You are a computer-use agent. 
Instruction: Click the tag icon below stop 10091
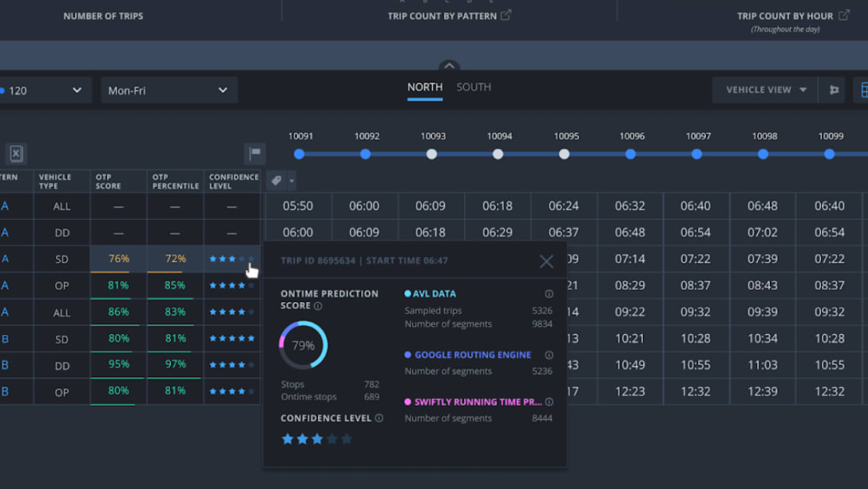276,181
